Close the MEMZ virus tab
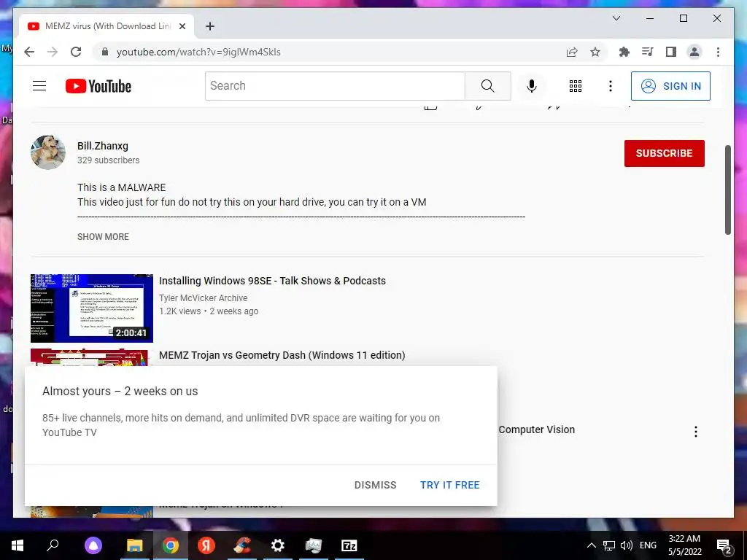 (182, 26)
